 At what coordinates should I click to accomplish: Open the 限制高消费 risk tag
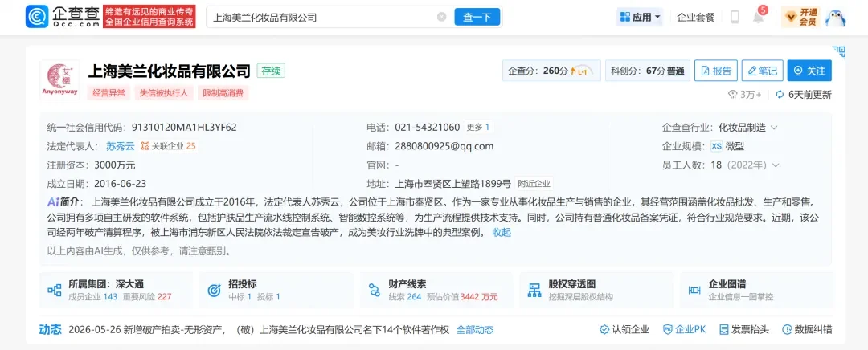click(x=223, y=93)
